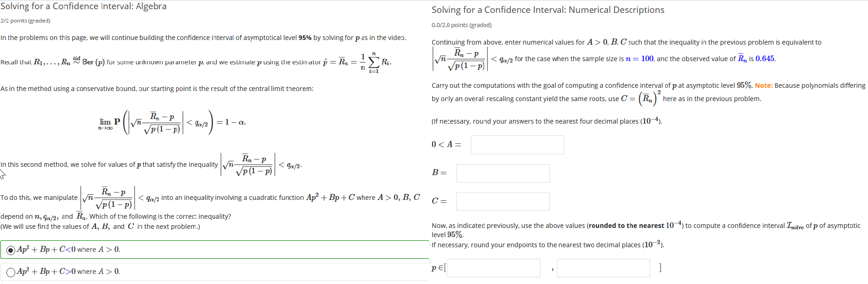868x284 pixels.
Task: Click the input field for value C
Action: [502, 201]
